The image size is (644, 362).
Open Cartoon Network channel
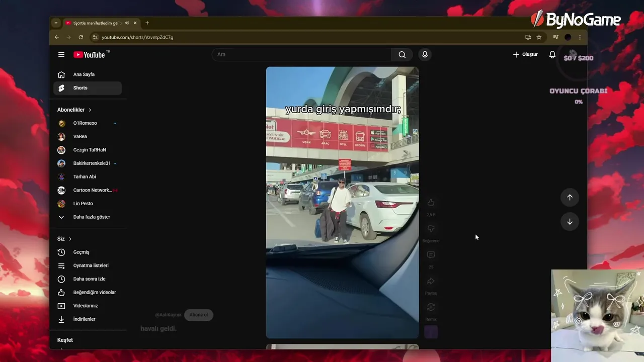pos(88,190)
